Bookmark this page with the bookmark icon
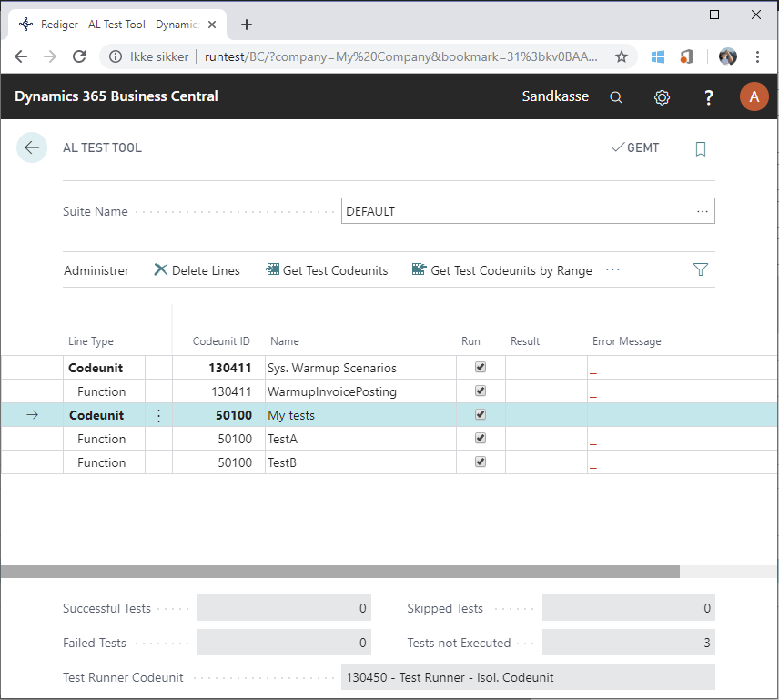The image size is (779, 700). [701, 148]
